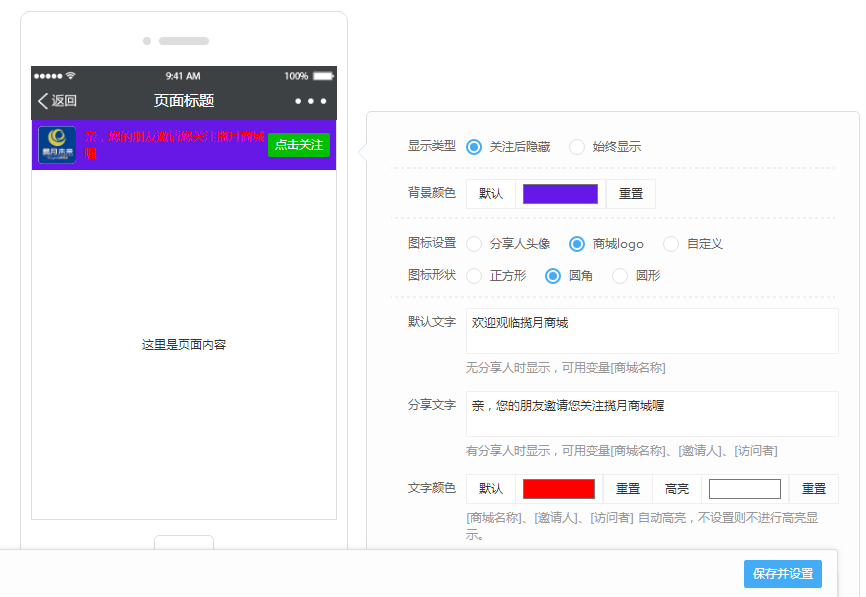Screen dimensions: 866x597
Task: Click 默认 label beside background color
Action: (490, 194)
